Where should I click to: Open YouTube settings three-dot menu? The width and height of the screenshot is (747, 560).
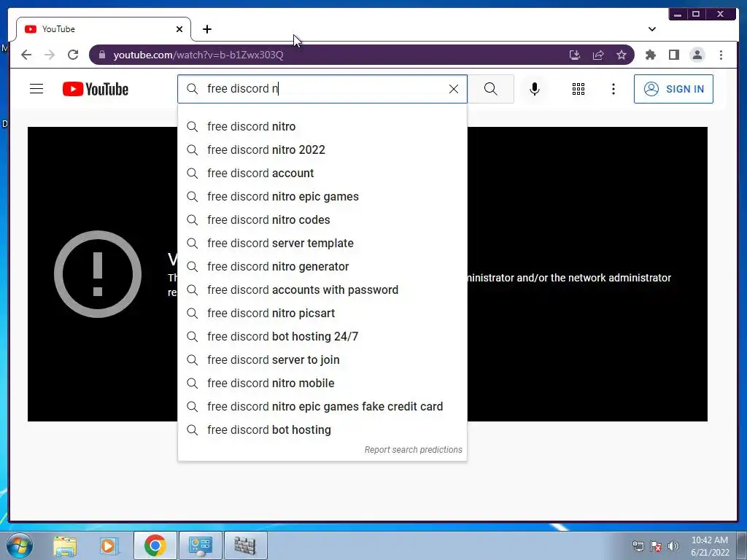click(613, 89)
